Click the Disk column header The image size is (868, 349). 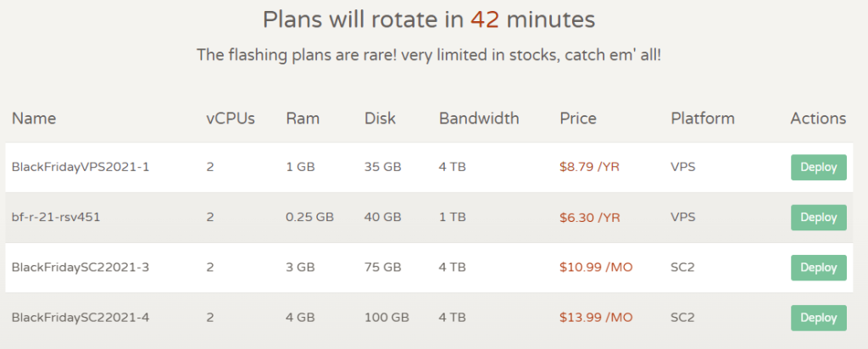click(x=380, y=118)
